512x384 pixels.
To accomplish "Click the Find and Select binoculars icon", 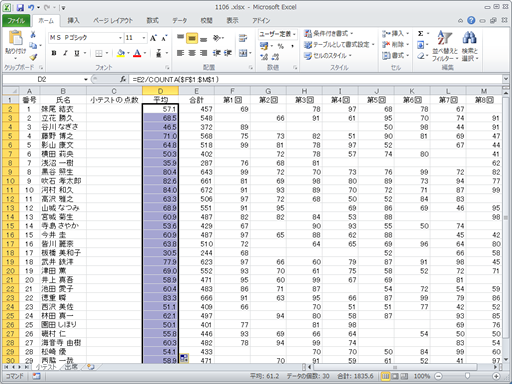I will click(470, 46).
